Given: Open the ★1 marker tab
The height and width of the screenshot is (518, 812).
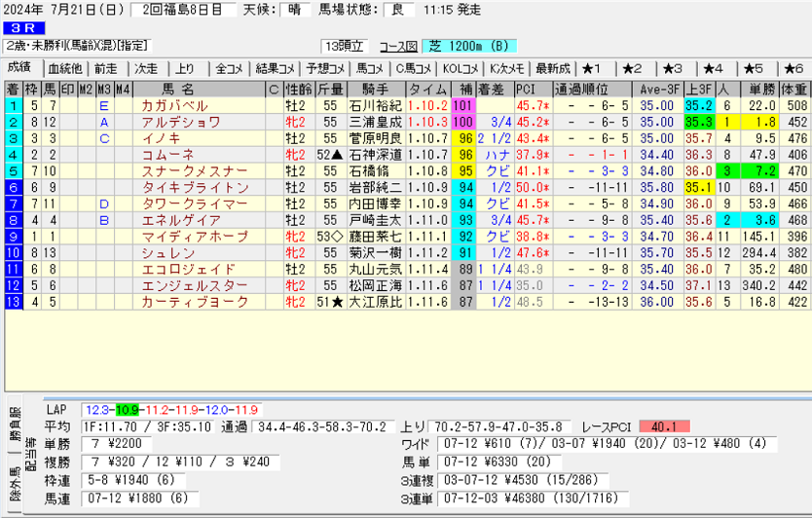Looking at the screenshot, I should point(592,68).
